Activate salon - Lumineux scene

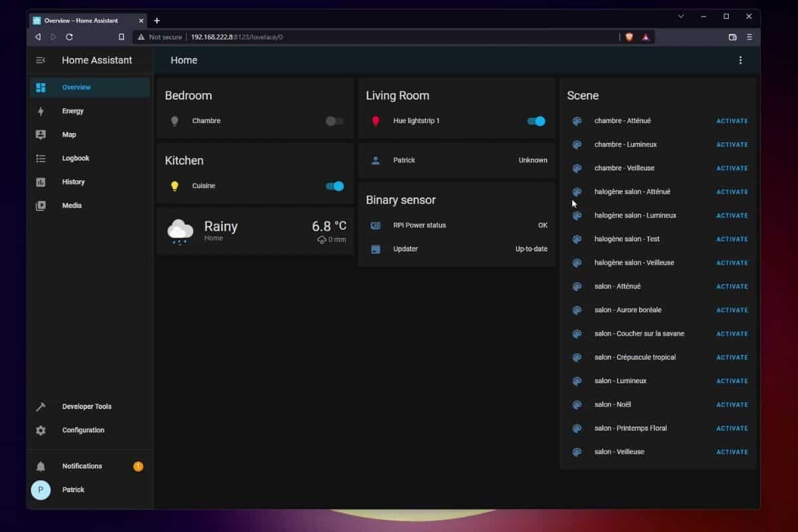732,381
